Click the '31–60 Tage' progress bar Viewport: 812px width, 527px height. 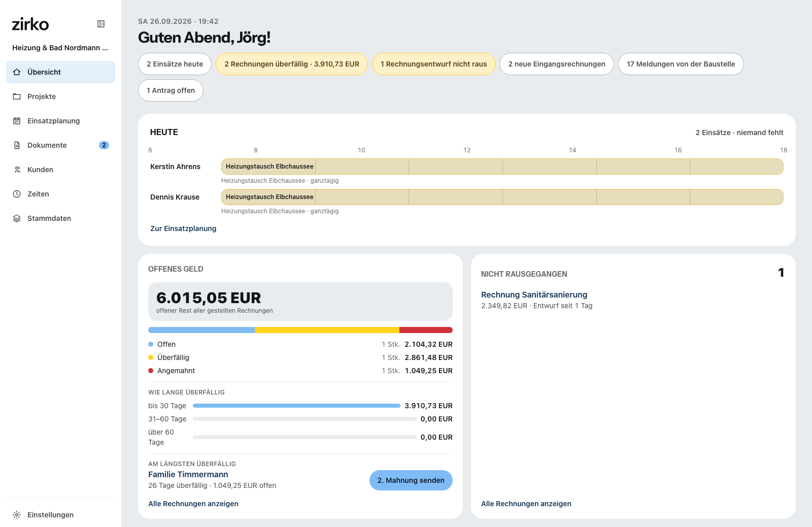point(304,419)
